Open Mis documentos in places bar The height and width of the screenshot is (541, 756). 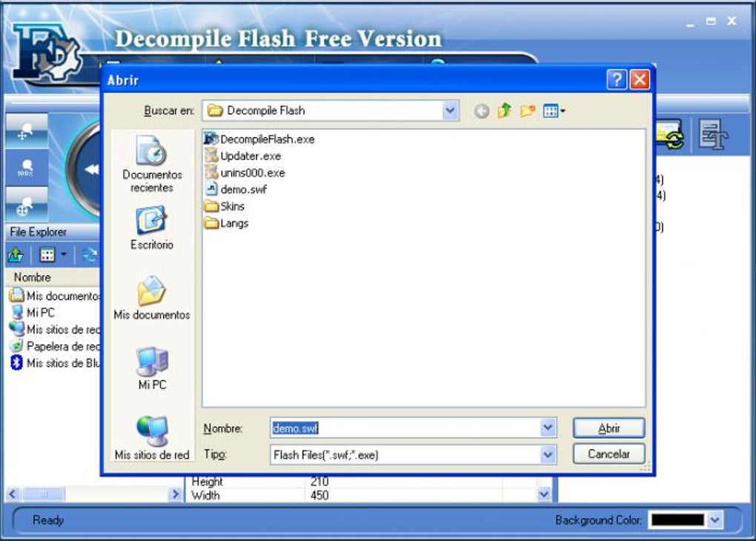(x=152, y=297)
